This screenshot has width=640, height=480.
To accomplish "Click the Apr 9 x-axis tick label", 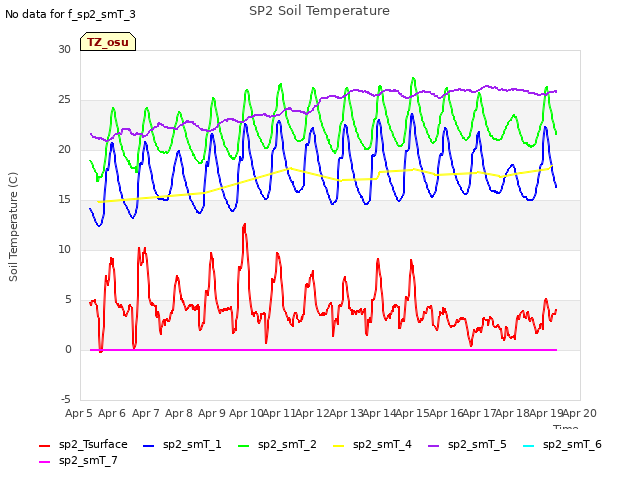I will click(x=212, y=413).
